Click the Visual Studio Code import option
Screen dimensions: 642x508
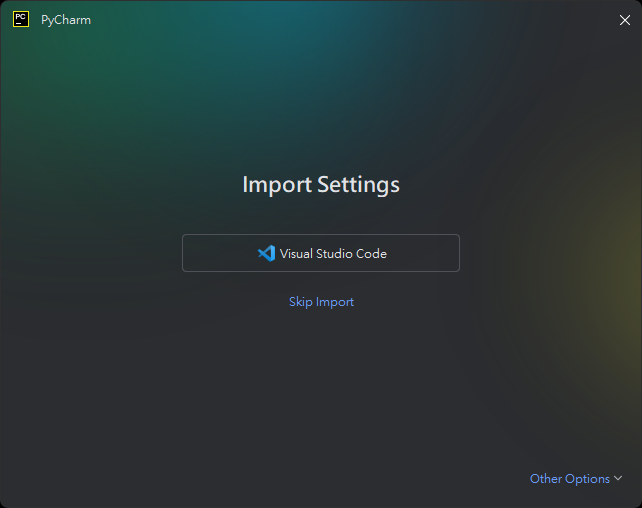coord(321,253)
